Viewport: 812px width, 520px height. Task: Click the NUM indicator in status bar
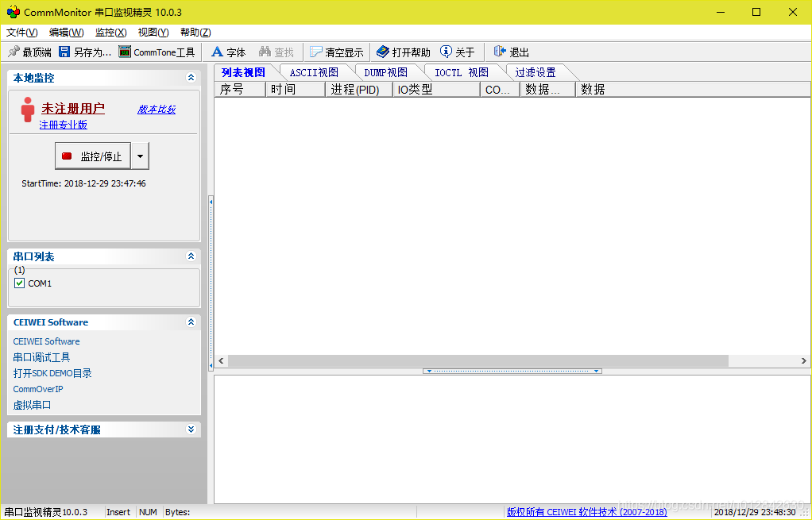tap(148, 512)
